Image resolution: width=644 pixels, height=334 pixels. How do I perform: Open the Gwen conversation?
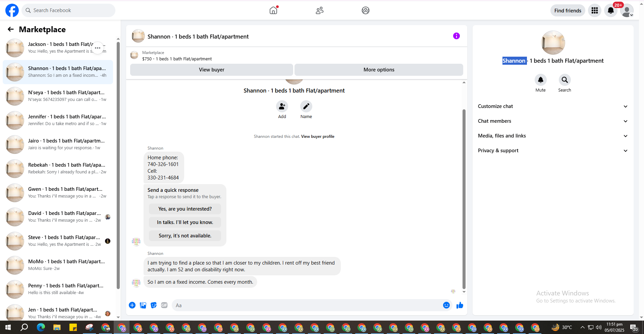(58, 193)
